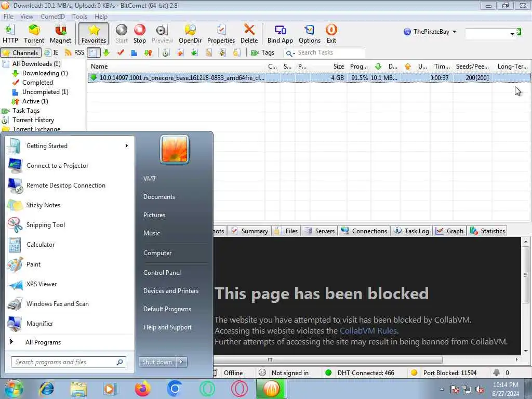Open ThePirateBay search engine dropdown
The image size is (532, 399).
coord(430,32)
